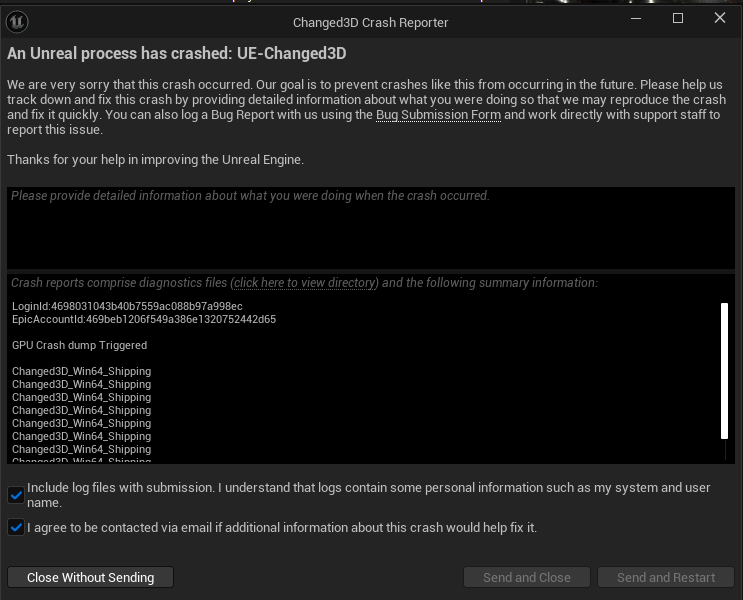The height and width of the screenshot is (600, 743).
Task: Open the Bug Submission Form link
Action: 437,115
